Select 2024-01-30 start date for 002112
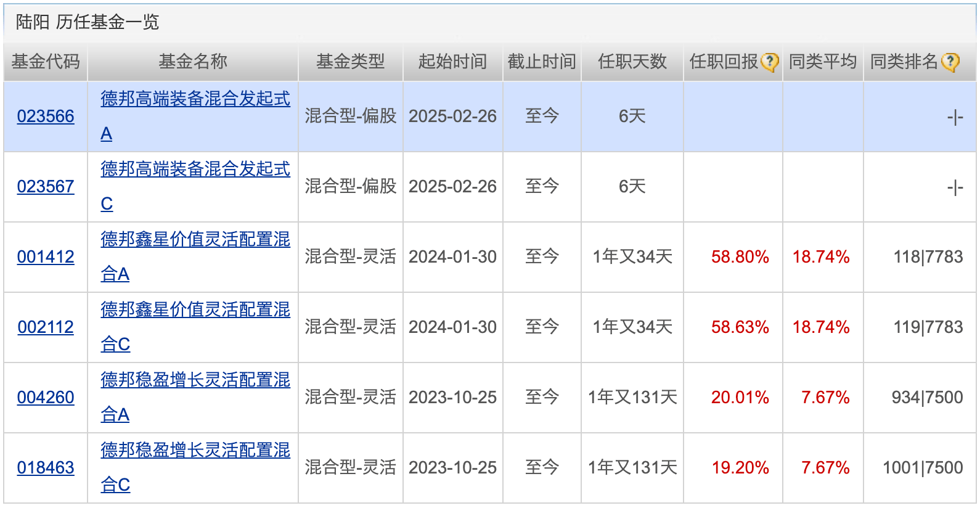The image size is (980, 508). tap(452, 327)
